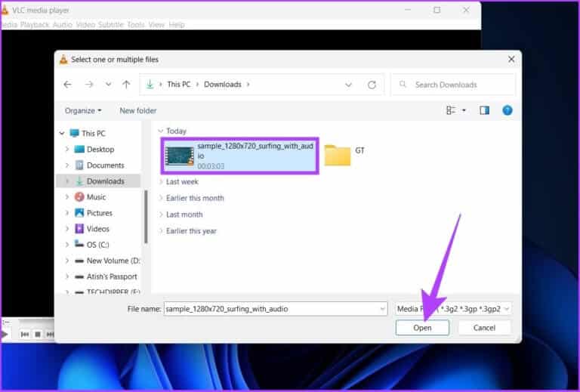Expand the Videos tree node
Screen dimensions: 580x392
(67, 229)
